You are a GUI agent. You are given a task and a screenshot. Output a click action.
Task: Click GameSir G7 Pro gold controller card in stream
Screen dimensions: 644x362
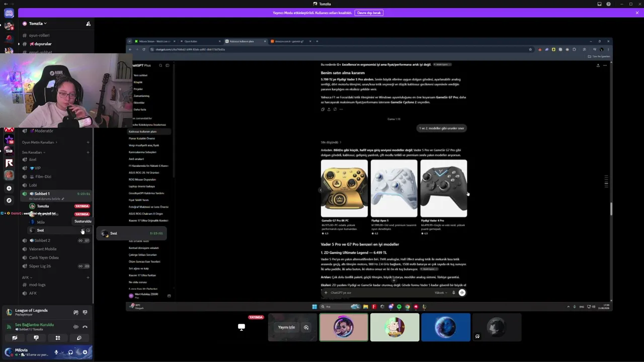[344, 197]
